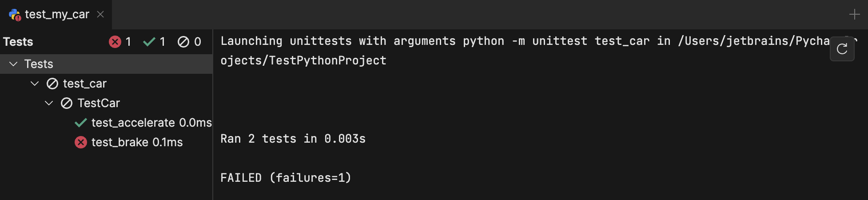Screen dimensions: 868x200
Task: Click green checkmark beside test_accelerate
Action: click(81, 123)
